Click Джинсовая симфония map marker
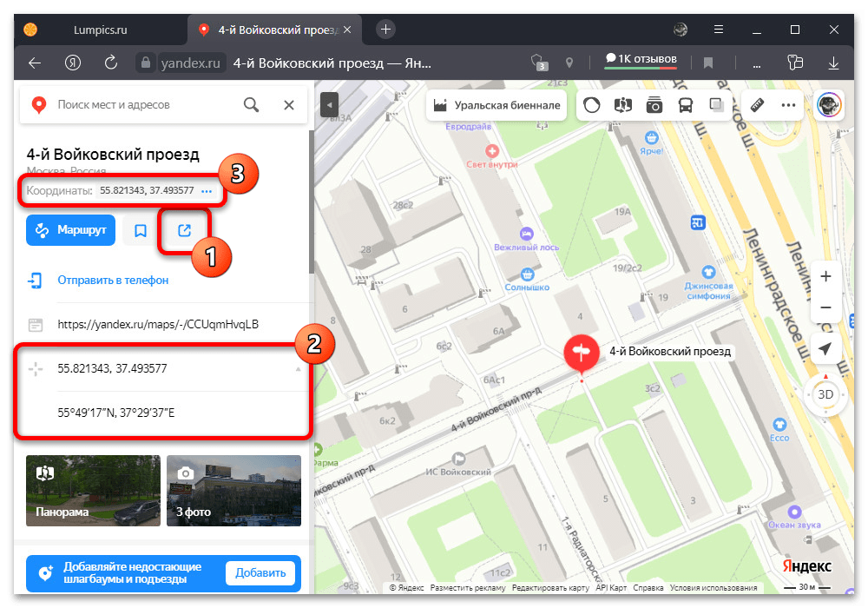The width and height of the screenshot is (868, 608). point(708,273)
